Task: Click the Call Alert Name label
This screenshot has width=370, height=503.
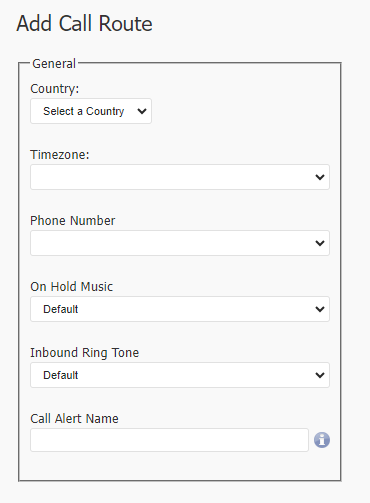Action: coord(74,419)
